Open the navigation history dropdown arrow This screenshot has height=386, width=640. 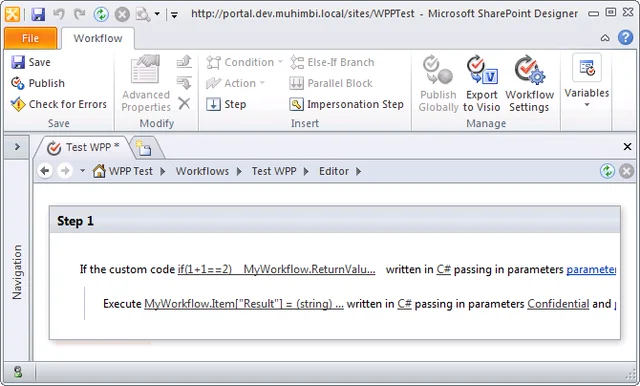(x=82, y=171)
